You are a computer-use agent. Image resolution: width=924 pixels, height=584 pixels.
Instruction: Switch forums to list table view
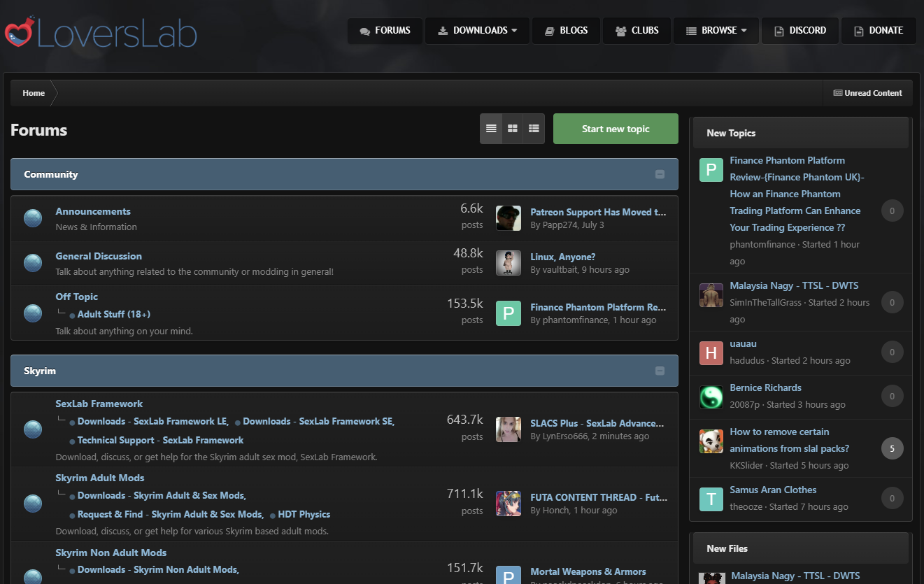click(491, 129)
